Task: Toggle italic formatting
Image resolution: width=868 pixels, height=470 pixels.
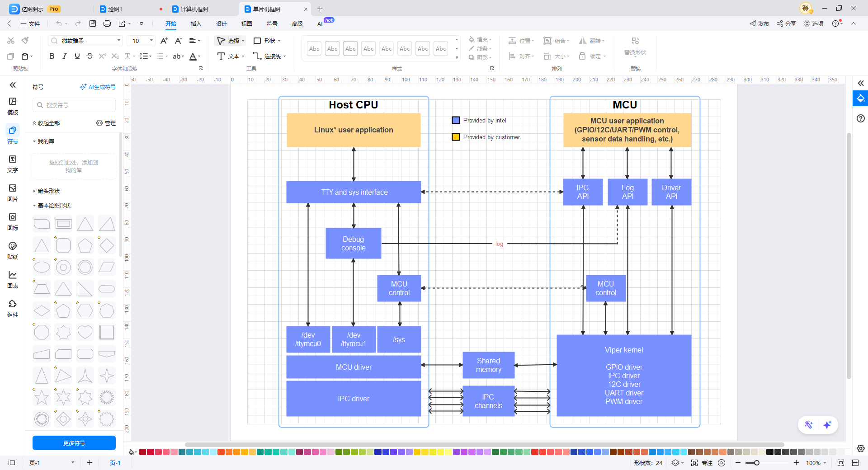Action: [x=64, y=56]
